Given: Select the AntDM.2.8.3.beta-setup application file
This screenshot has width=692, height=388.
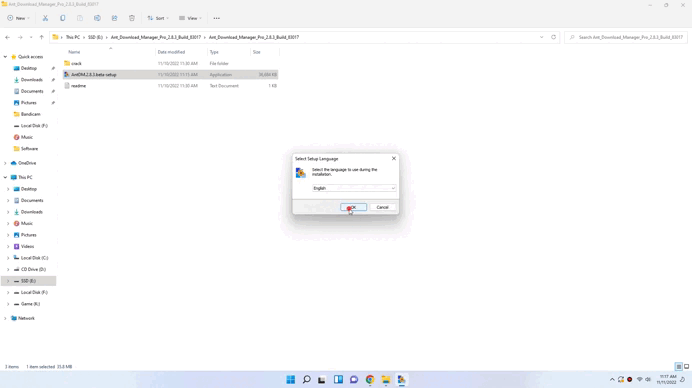Looking at the screenshot, I should coord(170,75).
